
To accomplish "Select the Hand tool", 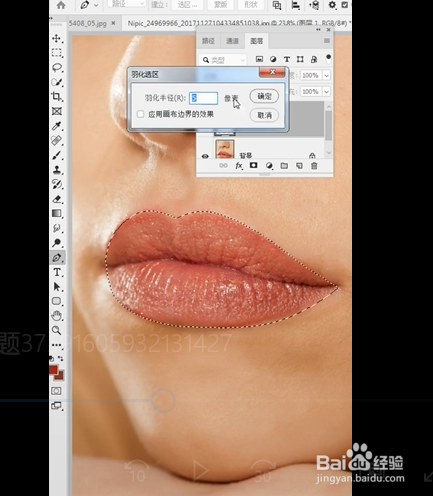I will click(x=57, y=315).
